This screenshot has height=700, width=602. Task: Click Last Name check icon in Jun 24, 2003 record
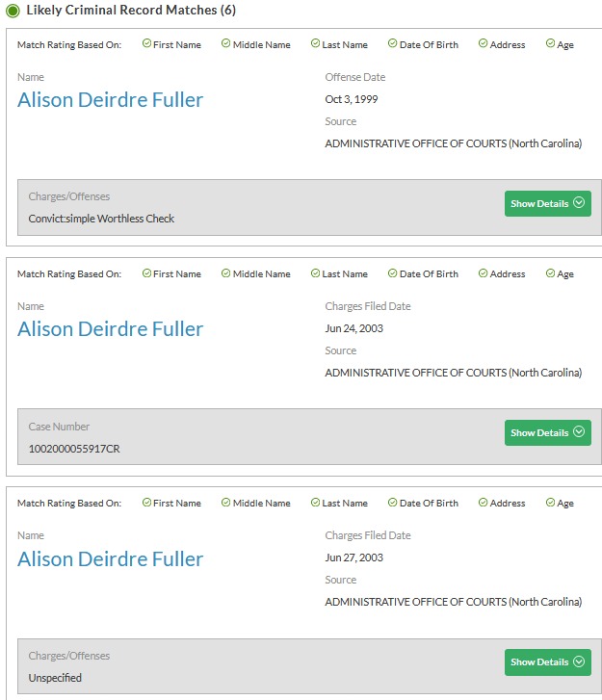[x=315, y=273]
